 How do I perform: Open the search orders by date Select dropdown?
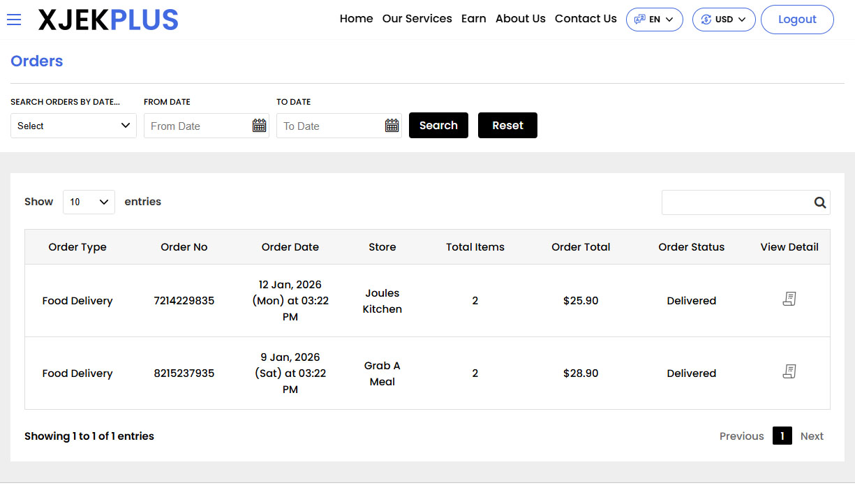click(x=73, y=126)
